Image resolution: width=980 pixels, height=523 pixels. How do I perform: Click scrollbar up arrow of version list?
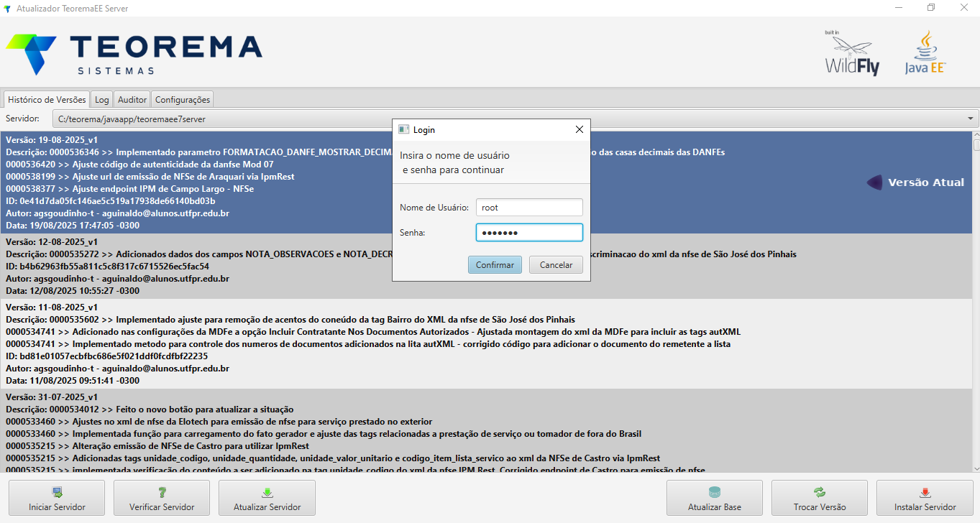pyautogui.click(x=976, y=135)
